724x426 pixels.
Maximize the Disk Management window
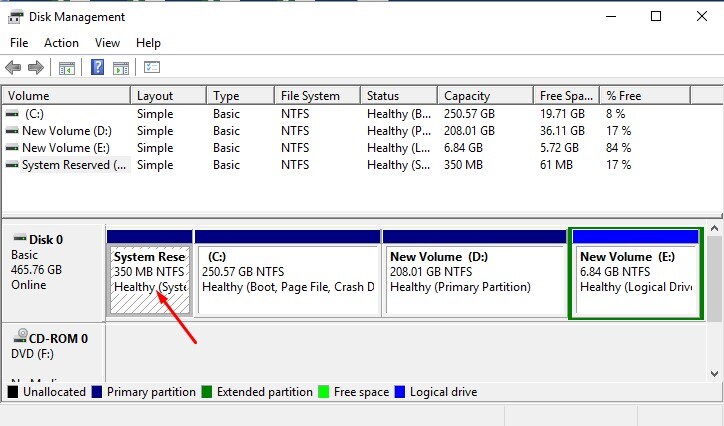[x=656, y=17]
